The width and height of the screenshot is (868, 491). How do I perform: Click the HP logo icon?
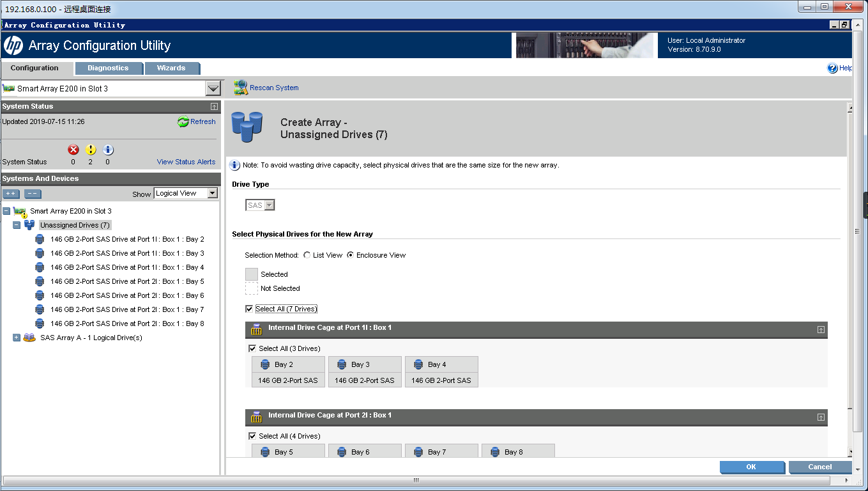tap(13, 45)
